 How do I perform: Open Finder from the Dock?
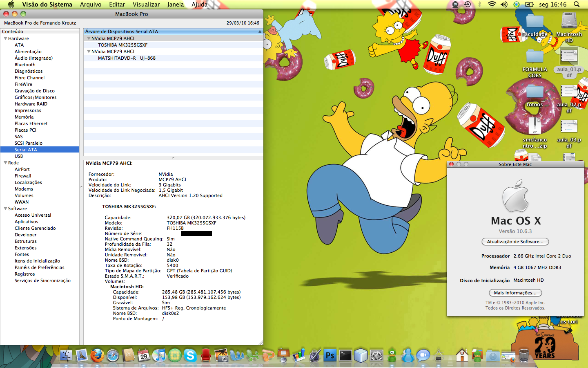pyautogui.click(x=66, y=356)
